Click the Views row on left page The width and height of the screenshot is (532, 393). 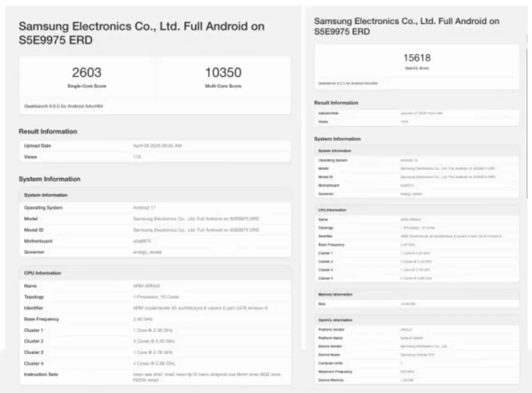point(155,157)
